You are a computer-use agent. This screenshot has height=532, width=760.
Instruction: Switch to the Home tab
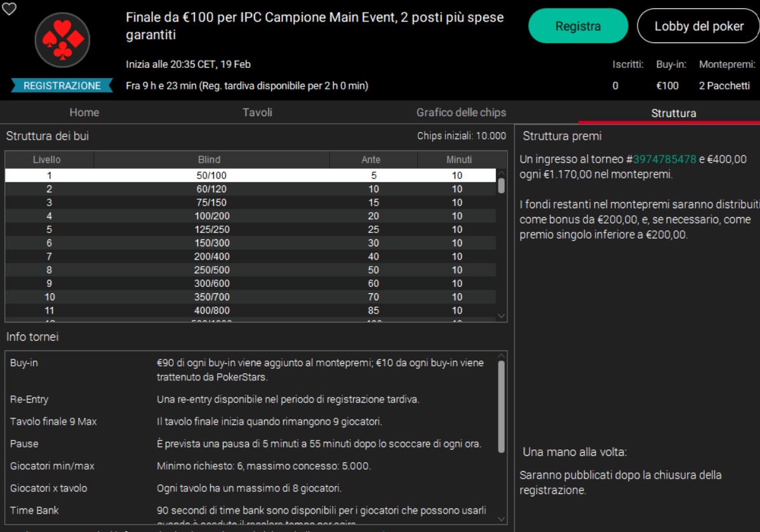pyautogui.click(x=84, y=112)
